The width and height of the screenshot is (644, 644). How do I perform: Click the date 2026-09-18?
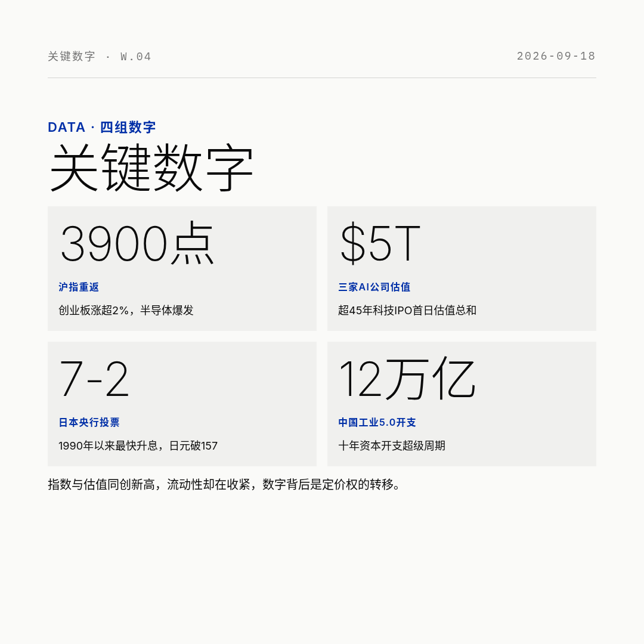[556, 56]
